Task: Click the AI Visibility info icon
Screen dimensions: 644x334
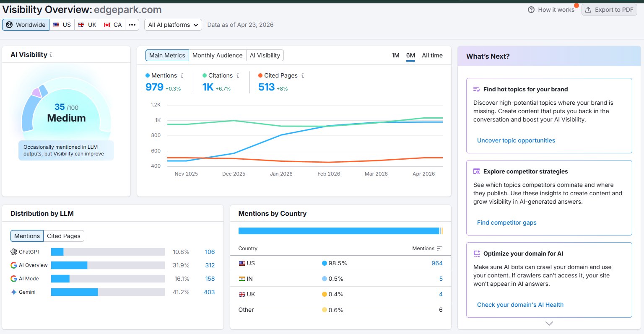Action: click(51, 55)
